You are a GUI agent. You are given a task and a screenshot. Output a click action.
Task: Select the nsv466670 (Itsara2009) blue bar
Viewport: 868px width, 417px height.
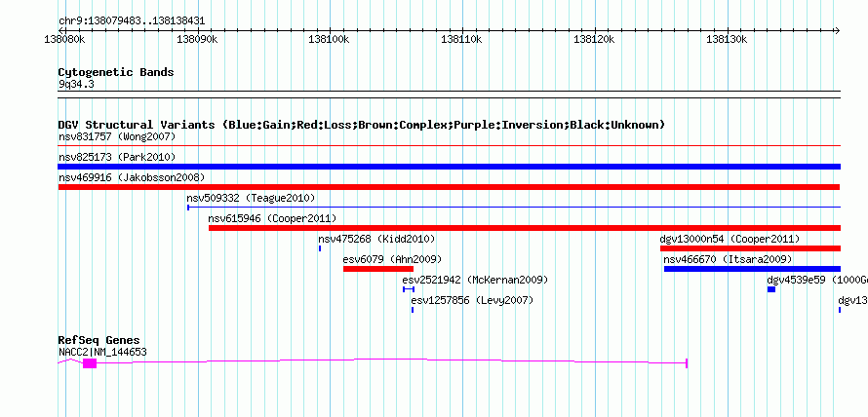[x=752, y=269]
